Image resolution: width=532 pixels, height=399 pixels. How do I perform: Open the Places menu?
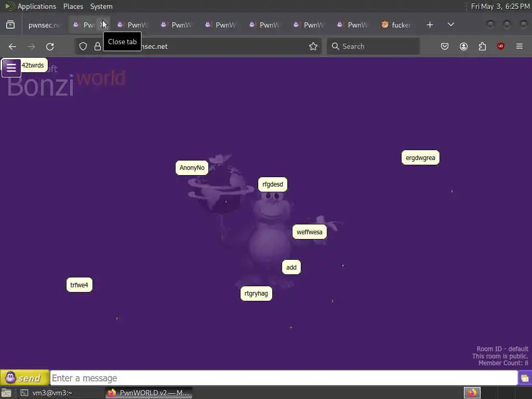point(73,6)
